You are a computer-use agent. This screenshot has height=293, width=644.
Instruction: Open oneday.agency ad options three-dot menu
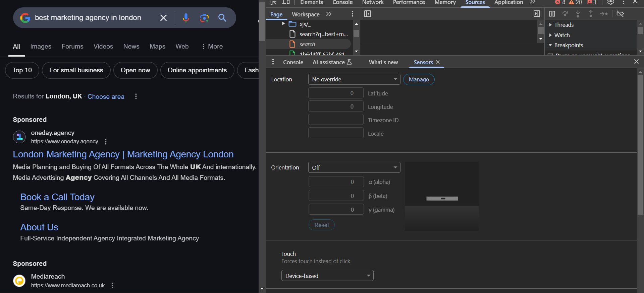pyautogui.click(x=106, y=142)
